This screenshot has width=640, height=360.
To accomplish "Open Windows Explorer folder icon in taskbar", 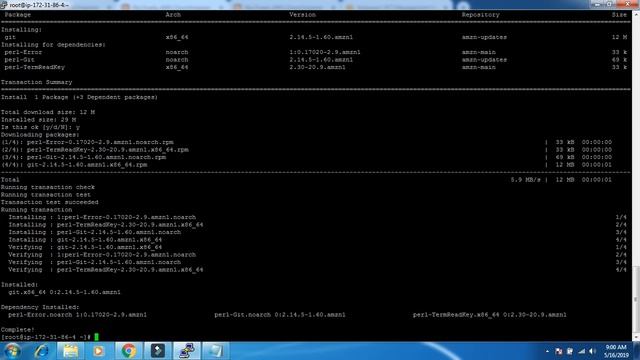I will 71,351.
